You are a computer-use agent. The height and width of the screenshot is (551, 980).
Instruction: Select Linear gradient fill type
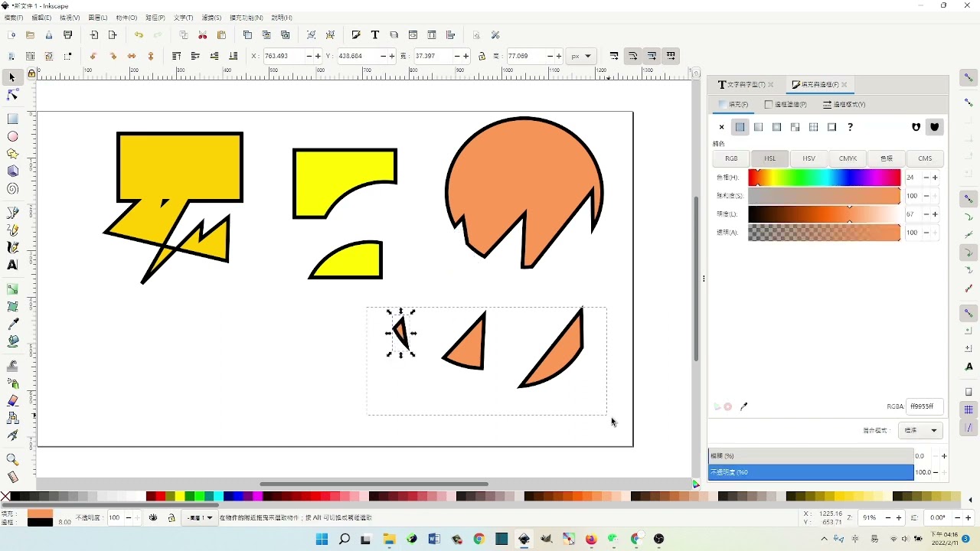point(758,127)
